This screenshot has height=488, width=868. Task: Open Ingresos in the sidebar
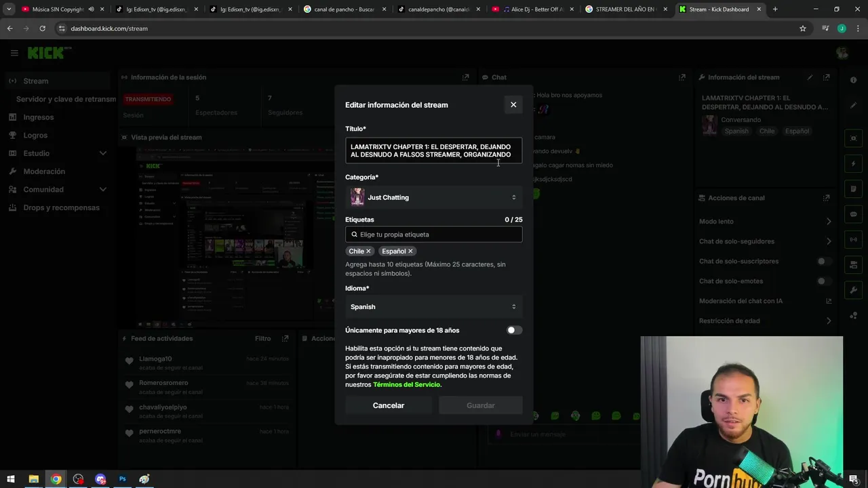[39, 117]
